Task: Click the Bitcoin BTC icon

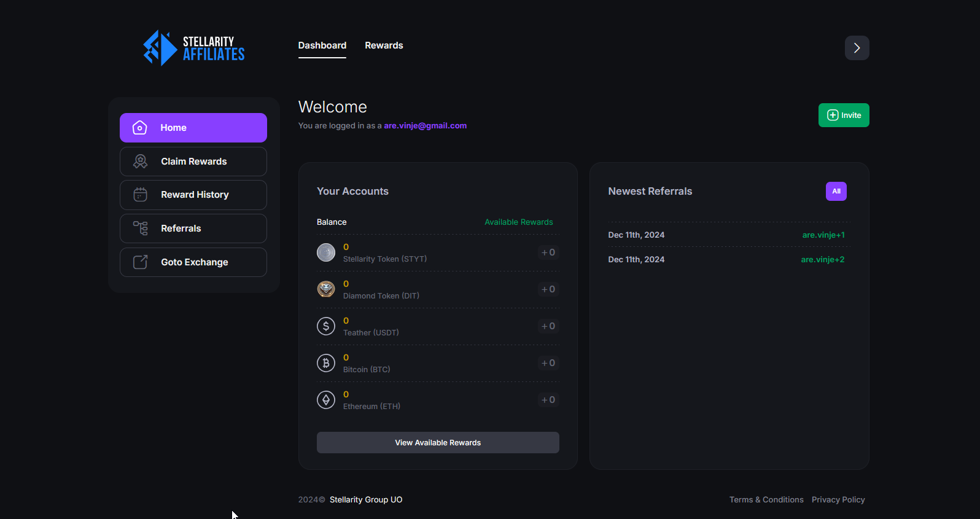Action: pos(326,363)
